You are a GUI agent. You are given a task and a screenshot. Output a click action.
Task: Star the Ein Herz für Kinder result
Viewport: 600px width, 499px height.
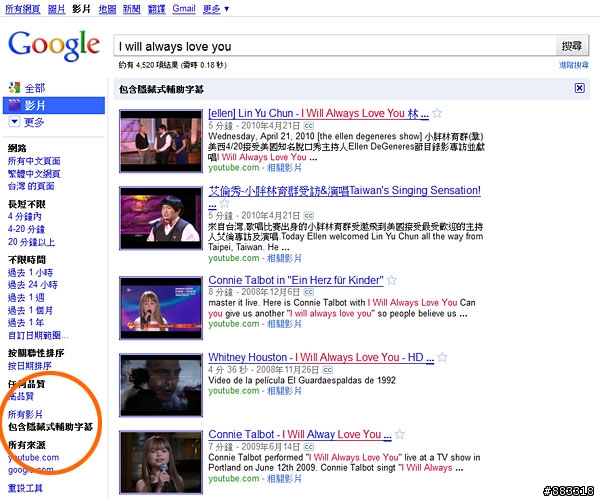(391, 280)
